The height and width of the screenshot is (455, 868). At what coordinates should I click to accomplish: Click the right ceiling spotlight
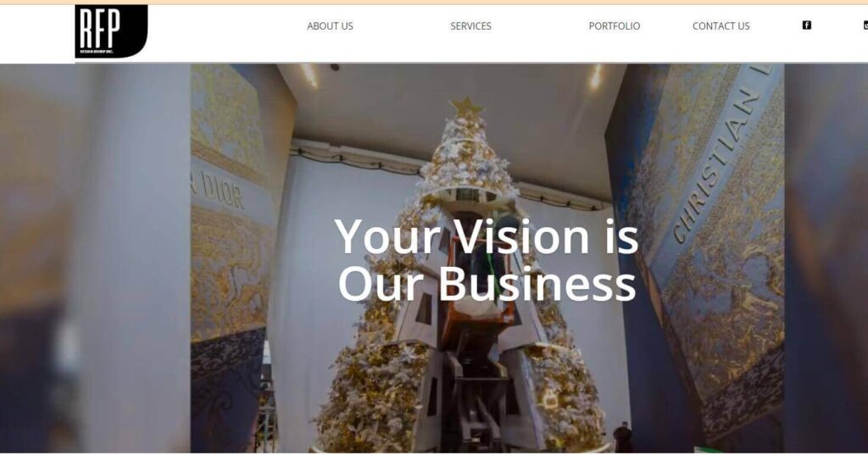596,76
